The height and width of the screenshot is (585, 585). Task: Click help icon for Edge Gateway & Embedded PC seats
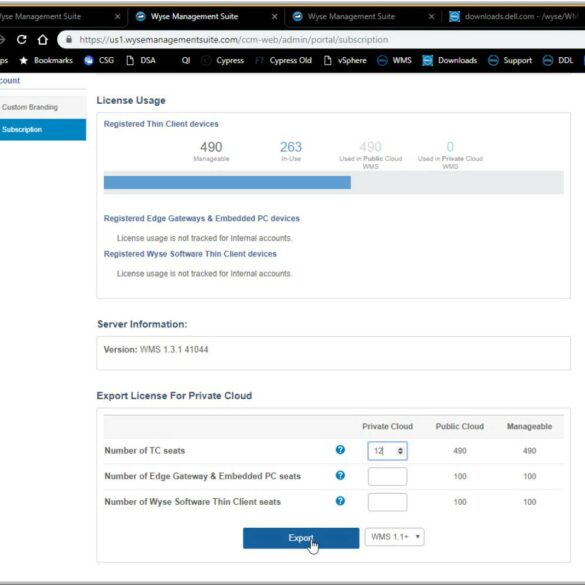point(340,475)
